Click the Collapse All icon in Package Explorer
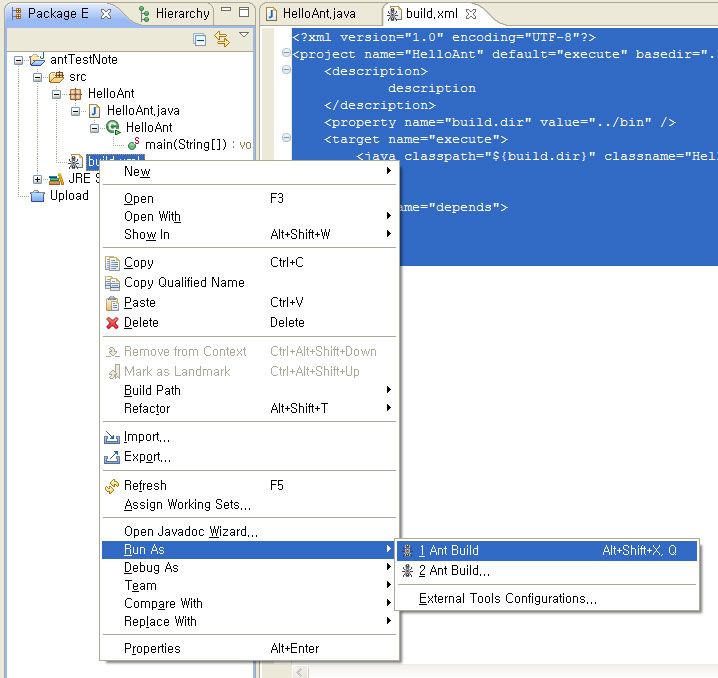 coord(200,40)
